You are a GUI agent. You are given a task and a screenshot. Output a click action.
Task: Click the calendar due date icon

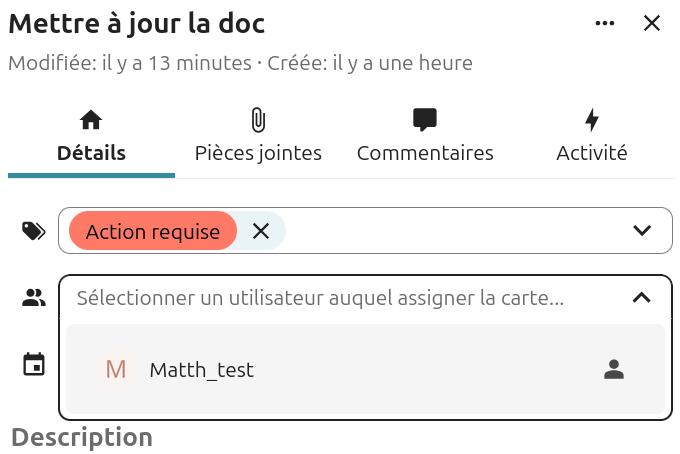(x=34, y=364)
